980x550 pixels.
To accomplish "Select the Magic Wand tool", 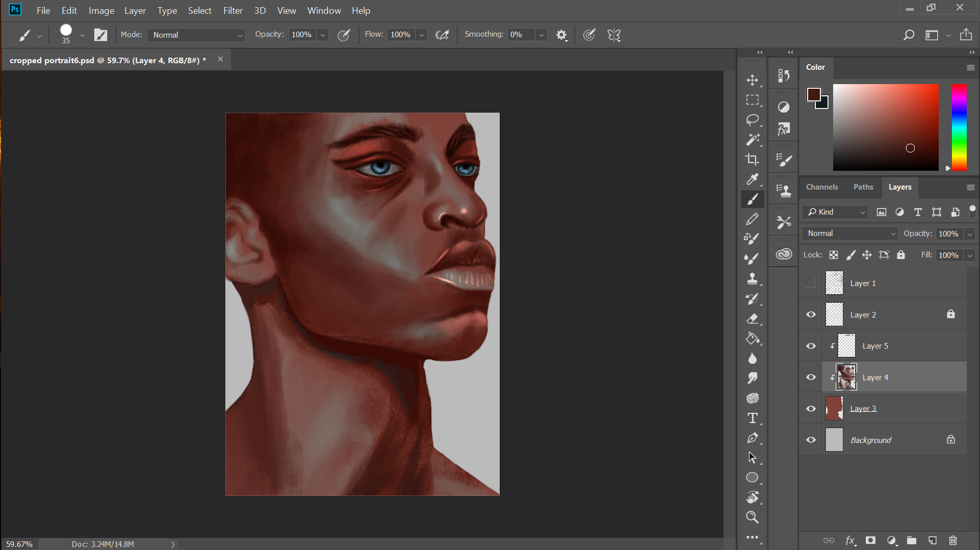I will [752, 140].
